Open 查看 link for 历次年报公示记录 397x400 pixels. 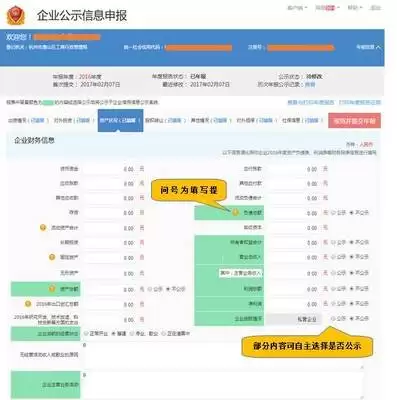coord(310,85)
